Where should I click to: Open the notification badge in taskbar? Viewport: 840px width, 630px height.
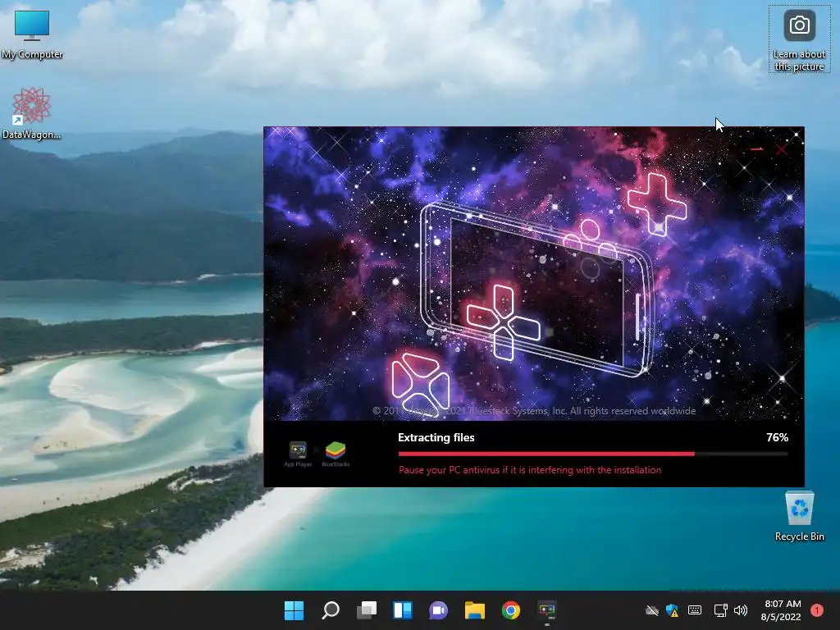[x=817, y=610]
